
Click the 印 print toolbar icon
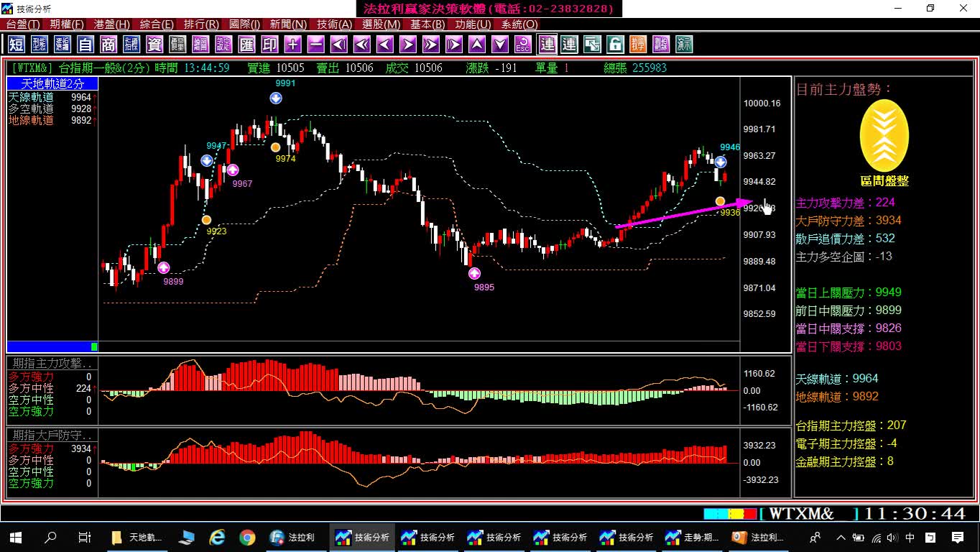[x=269, y=45]
